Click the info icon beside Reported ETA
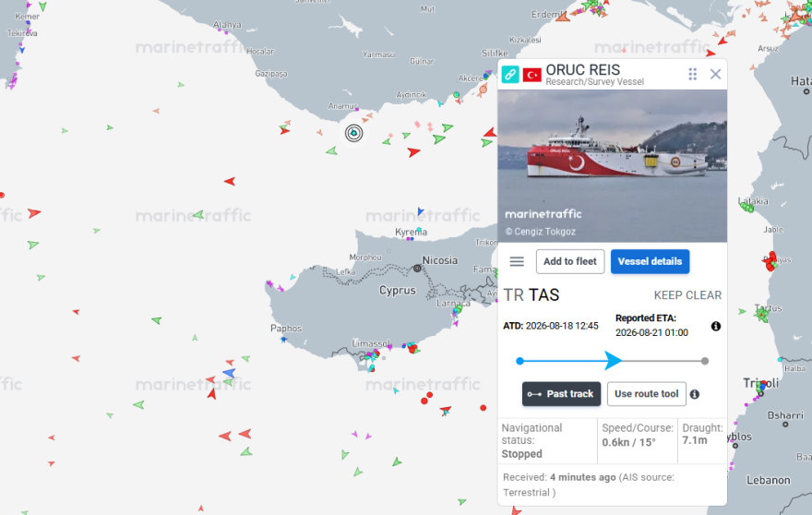This screenshot has width=812, height=515. (x=716, y=326)
